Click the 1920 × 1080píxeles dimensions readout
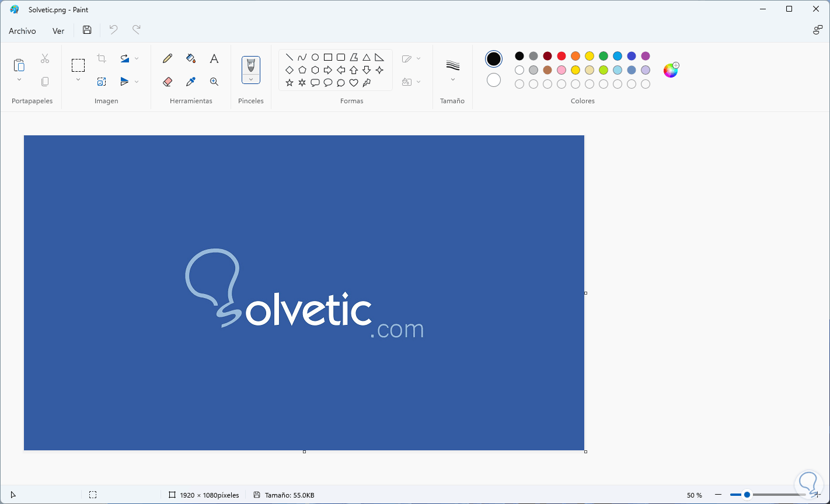Screen dimensions: 830x504 coord(210,495)
